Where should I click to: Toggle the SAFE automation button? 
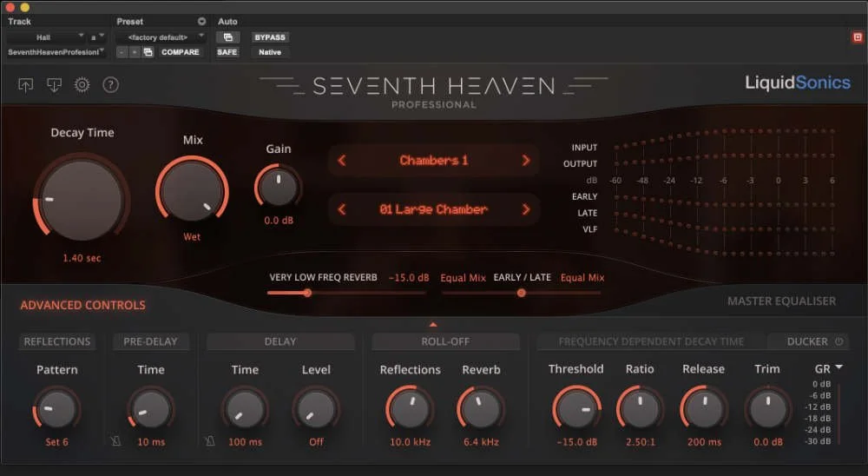(227, 52)
